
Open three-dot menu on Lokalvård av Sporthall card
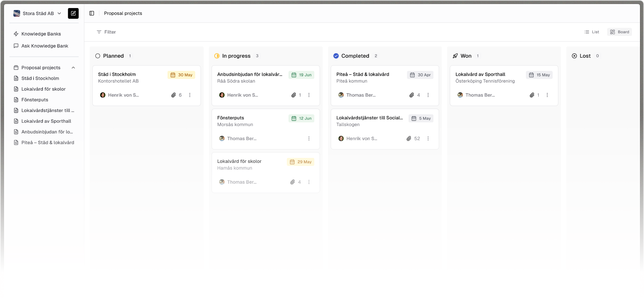click(547, 95)
